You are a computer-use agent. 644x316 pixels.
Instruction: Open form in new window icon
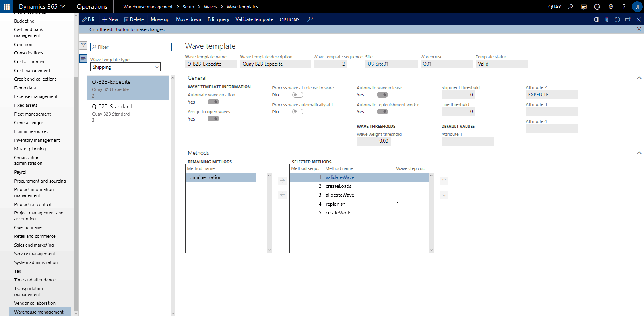(x=628, y=19)
